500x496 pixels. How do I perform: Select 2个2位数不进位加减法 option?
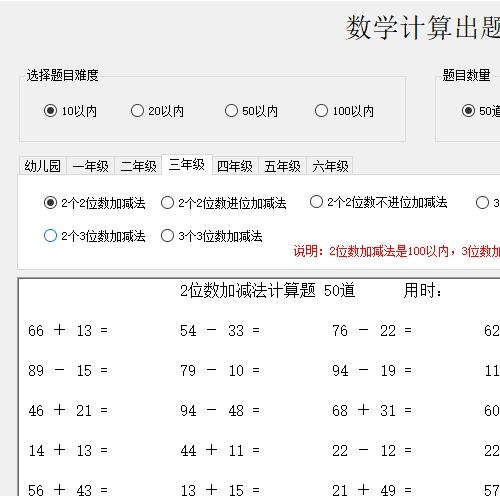(x=379, y=202)
